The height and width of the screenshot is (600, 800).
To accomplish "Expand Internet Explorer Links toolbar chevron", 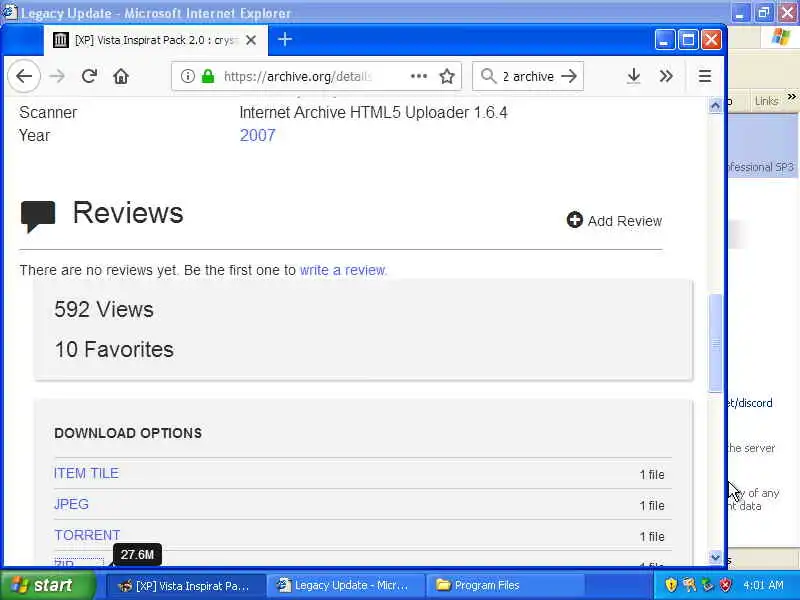I will (791, 97).
